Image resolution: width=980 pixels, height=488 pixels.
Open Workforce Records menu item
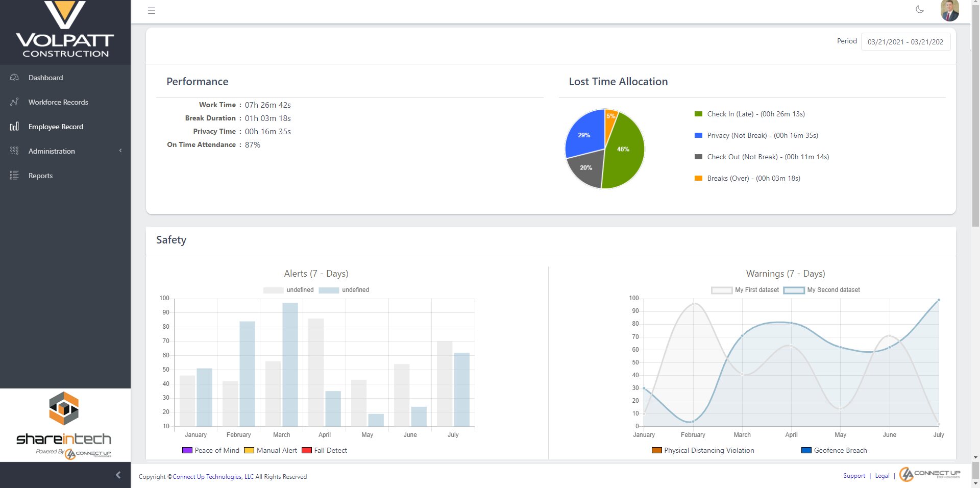(65, 102)
